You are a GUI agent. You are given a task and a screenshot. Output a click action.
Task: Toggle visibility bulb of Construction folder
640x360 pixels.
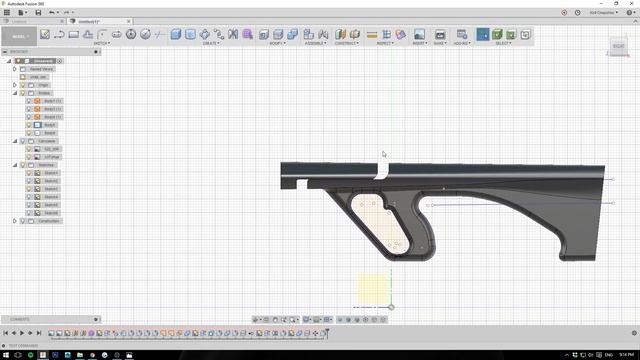pos(23,221)
